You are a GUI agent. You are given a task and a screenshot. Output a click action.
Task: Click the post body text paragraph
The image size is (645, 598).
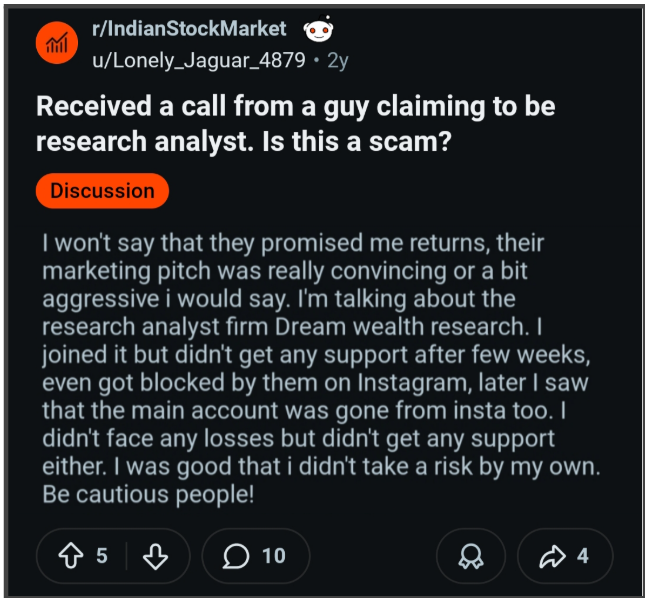321,369
